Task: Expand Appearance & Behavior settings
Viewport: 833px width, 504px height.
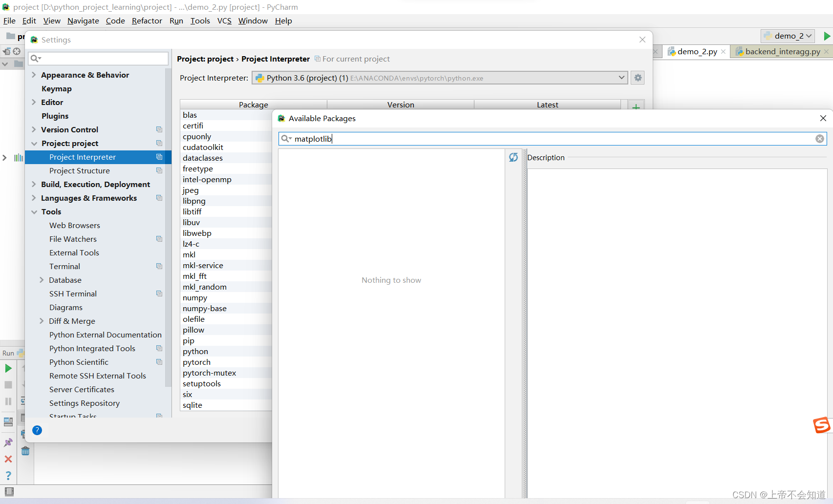Action: pos(34,75)
